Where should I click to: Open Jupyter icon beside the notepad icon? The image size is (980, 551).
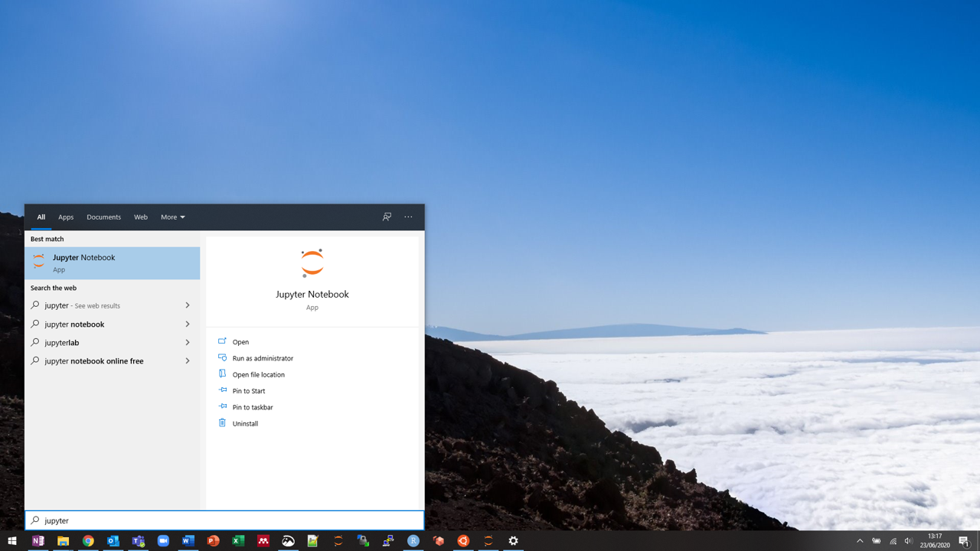click(338, 541)
